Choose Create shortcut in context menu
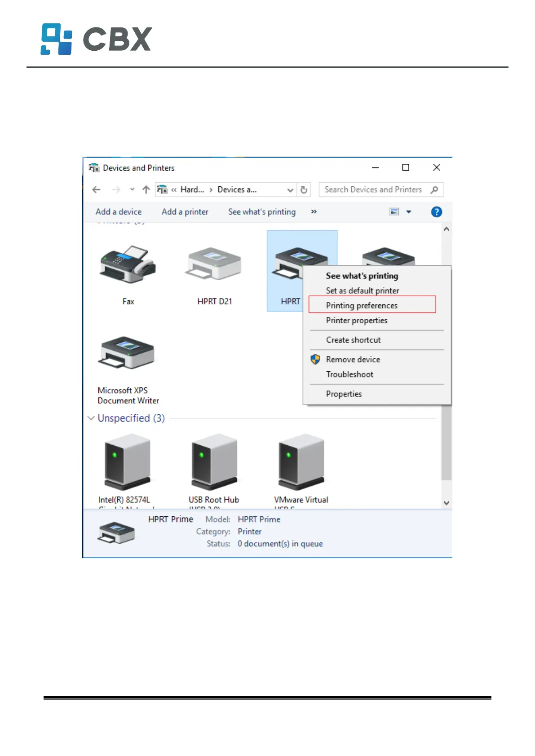This screenshot has width=535, height=756. pyautogui.click(x=354, y=340)
